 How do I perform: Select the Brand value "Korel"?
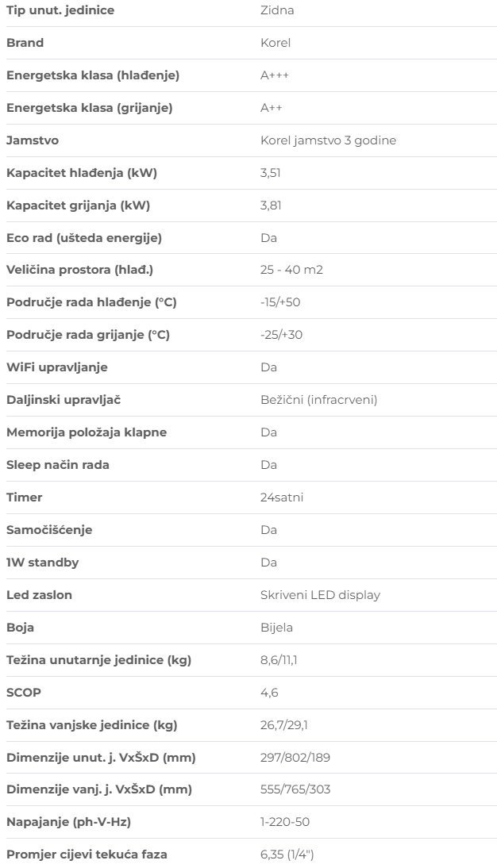click(275, 43)
